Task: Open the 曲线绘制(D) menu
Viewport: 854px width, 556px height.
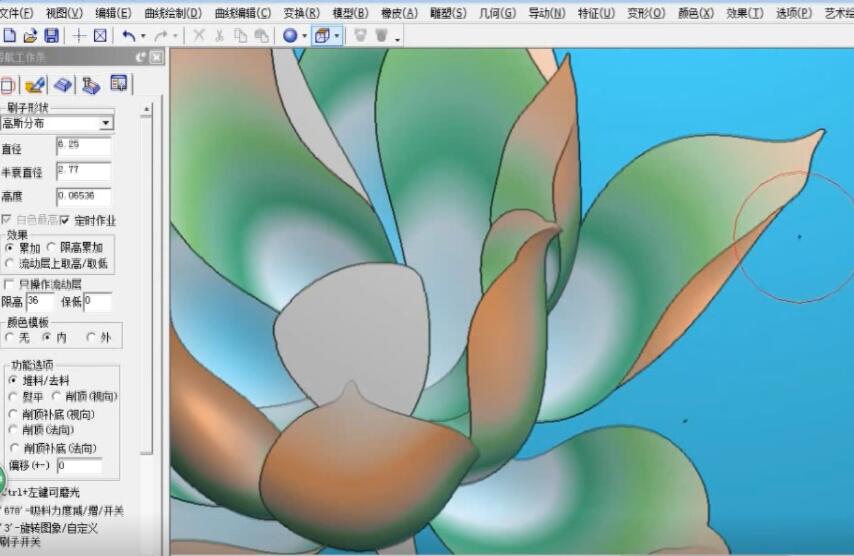Action: (x=173, y=13)
